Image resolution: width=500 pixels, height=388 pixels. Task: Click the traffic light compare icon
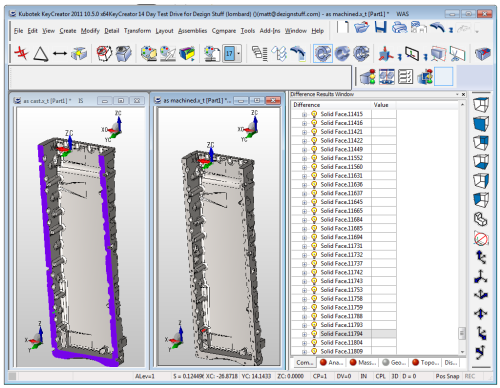click(x=368, y=77)
